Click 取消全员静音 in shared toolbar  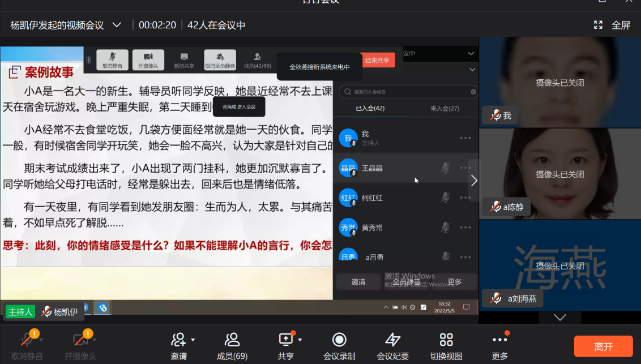(220, 60)
